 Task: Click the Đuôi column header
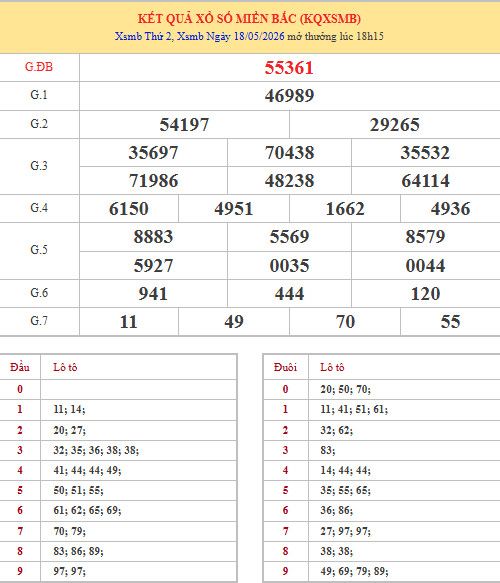285,367
